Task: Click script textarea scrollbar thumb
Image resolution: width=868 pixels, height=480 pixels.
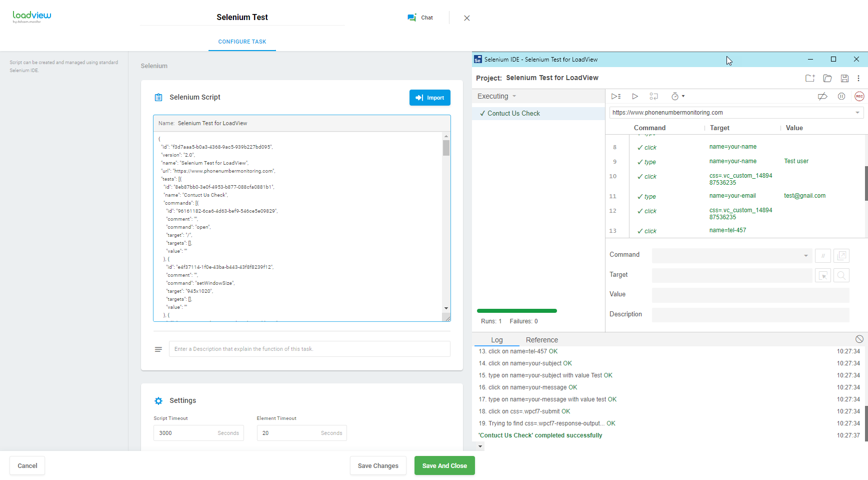Action: tap(446, 148)
